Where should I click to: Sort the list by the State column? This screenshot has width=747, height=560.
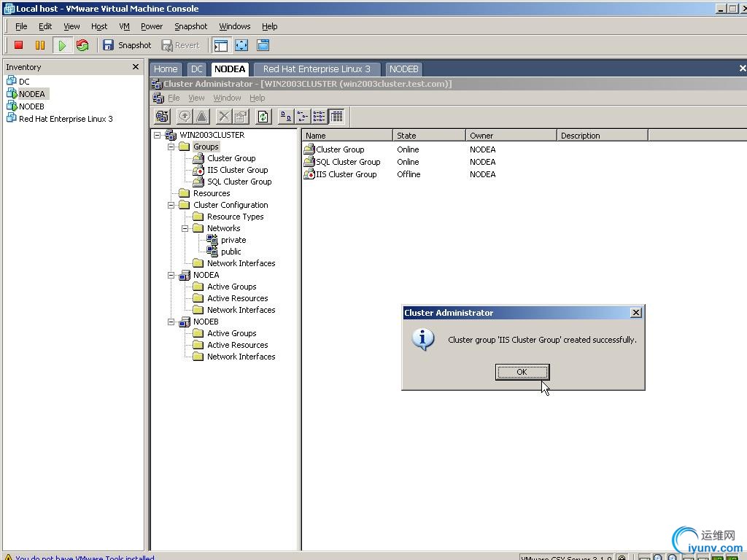(x=429, y=136)
